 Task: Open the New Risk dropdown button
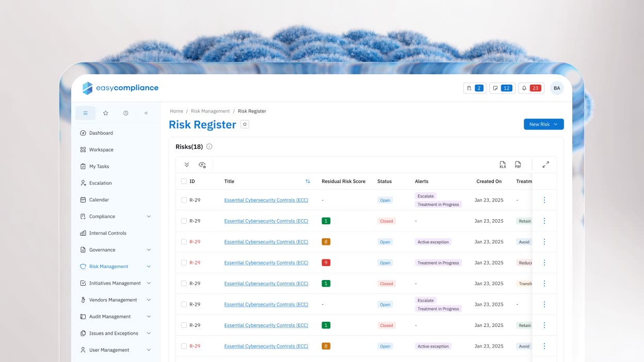(x=543, y=124)
